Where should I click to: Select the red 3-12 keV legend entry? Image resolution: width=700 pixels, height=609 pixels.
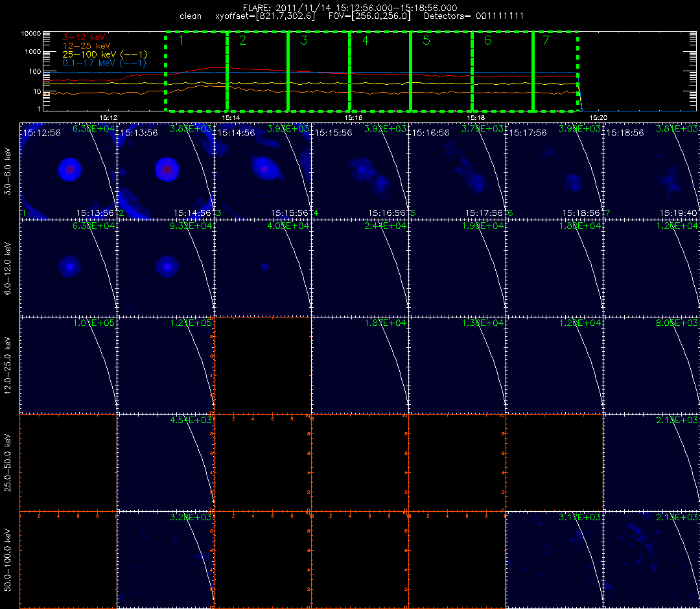(x=84, y=37)
